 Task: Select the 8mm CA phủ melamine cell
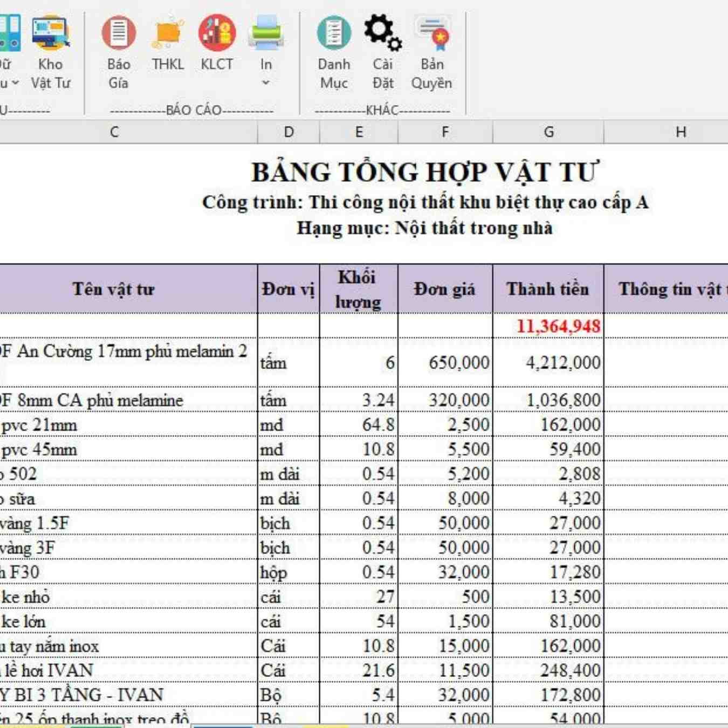click(128, 400)
